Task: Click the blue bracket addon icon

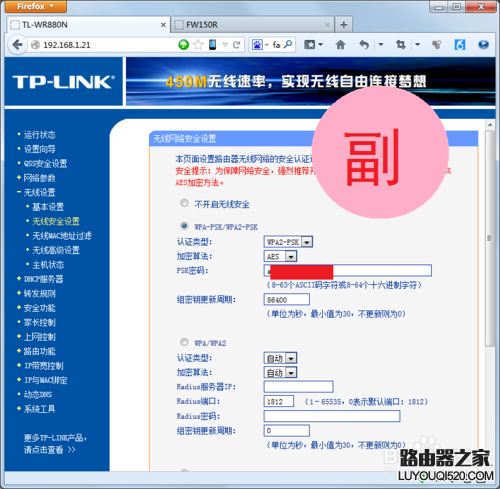Action: (460, 45)
